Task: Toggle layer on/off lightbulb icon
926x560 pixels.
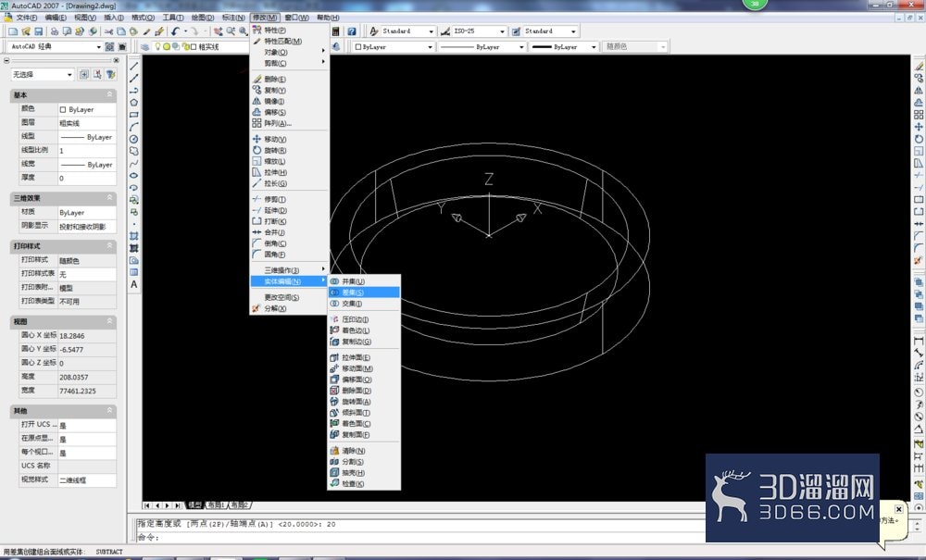Action: (x=157, y=46)
